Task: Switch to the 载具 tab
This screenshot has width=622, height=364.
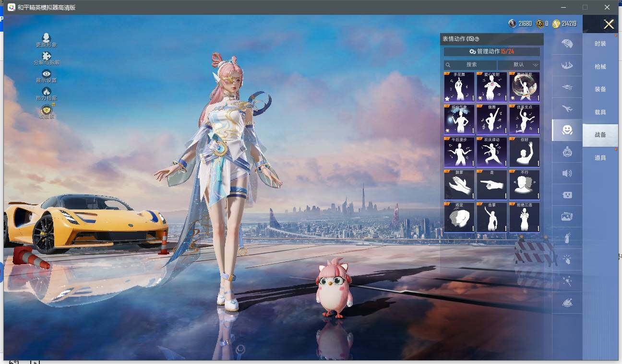Action: coord(600,112)
